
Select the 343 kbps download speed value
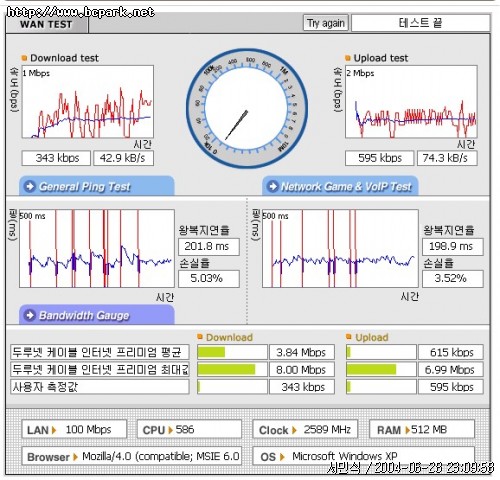tap(56, 158)
